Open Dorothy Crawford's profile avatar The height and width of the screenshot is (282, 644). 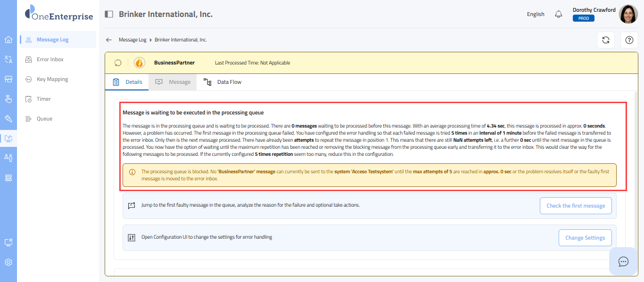(x=628, y=14)
